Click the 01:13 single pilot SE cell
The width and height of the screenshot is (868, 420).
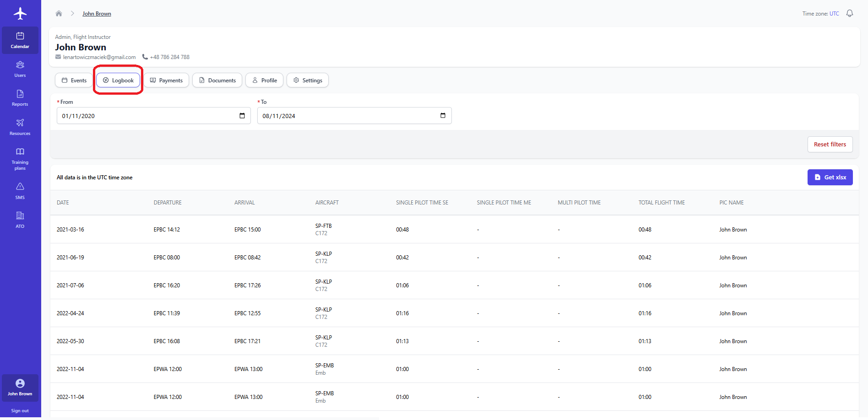pyautogui.click(x=402, y=341)
